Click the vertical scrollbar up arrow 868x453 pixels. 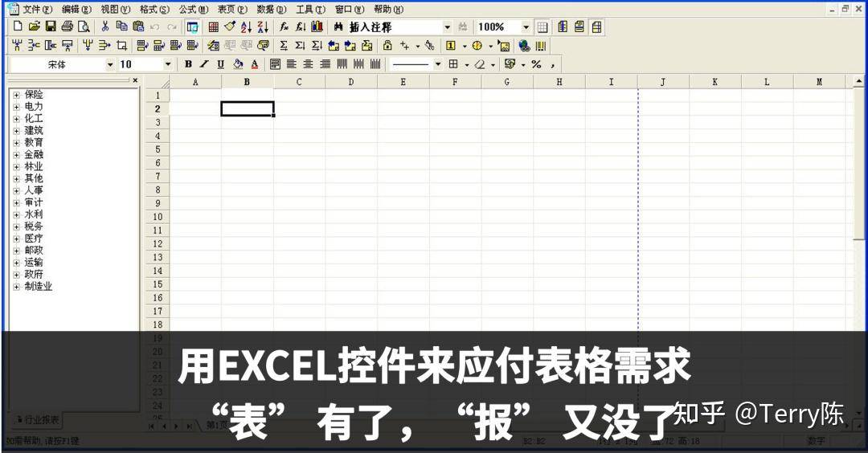coord(858,81)
